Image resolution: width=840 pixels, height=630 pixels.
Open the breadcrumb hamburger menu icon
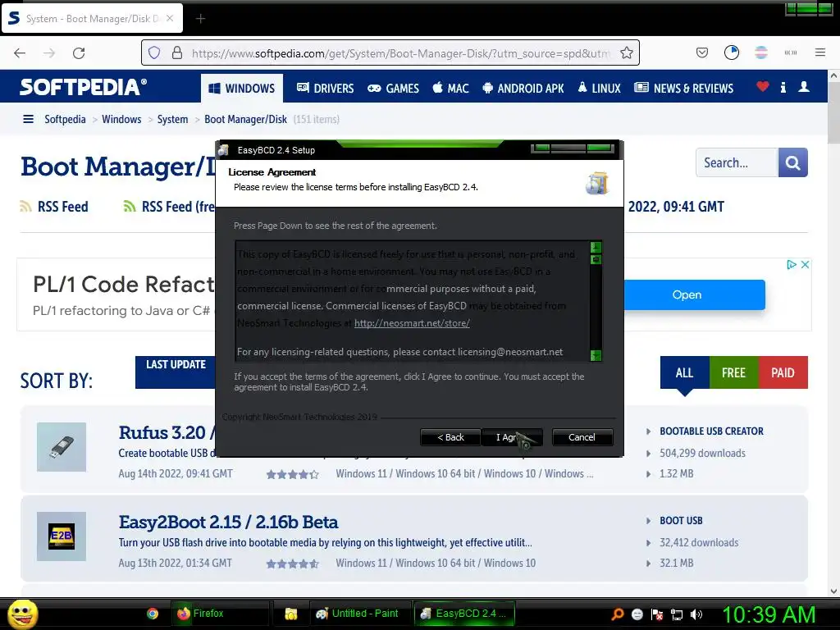(x=29, y=119)
